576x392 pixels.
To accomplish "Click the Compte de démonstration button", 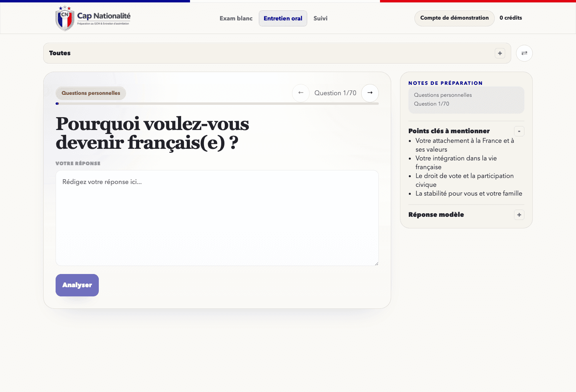I will click(454, 18).
